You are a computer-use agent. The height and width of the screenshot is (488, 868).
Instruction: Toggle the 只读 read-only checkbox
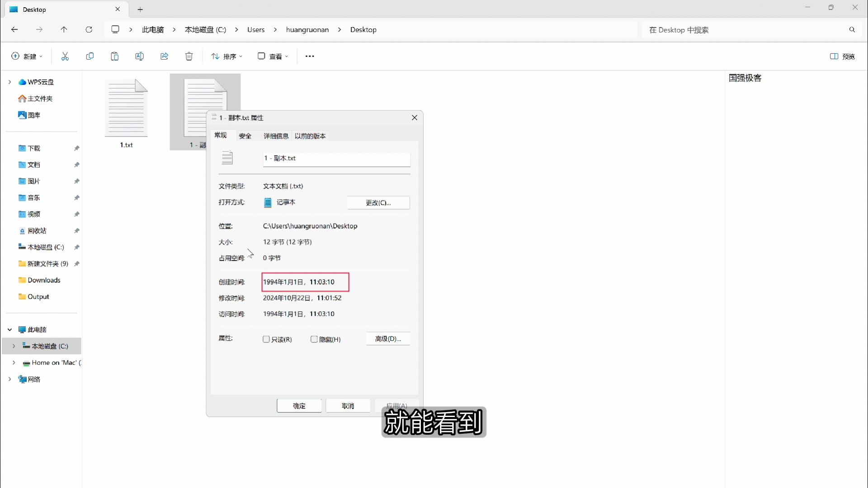[266, 339]
